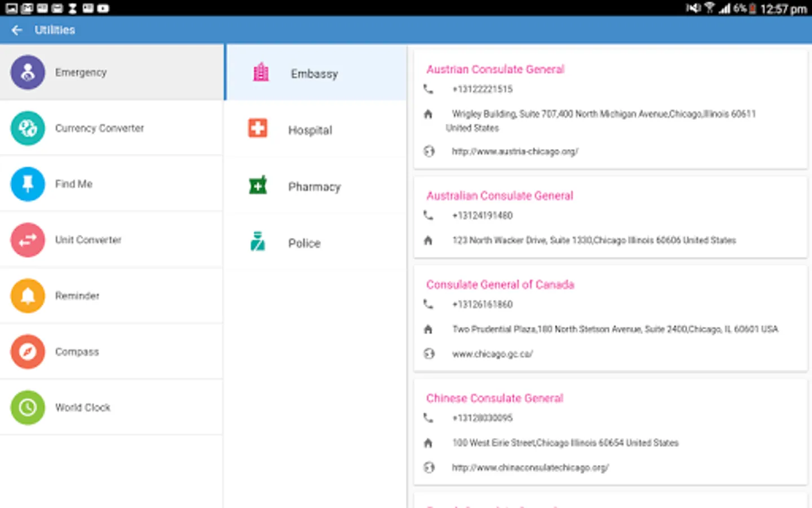
Task: Visit the chinaconsulatechicago.org link
Action: coord(529,467)
